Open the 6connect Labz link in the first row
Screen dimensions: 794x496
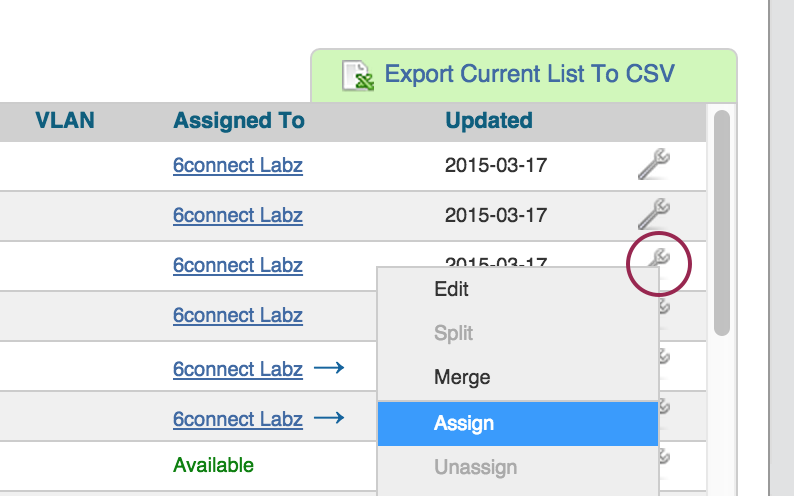pos(238,165)
